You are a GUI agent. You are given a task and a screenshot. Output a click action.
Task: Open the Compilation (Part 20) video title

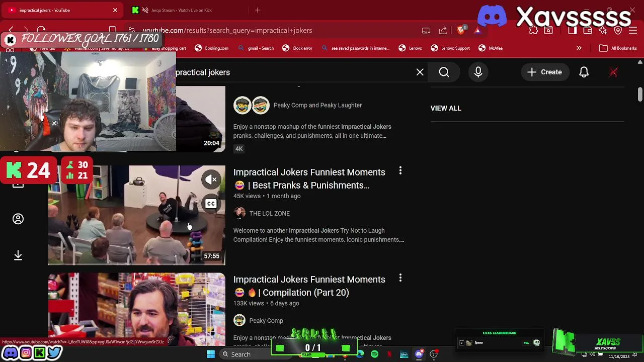click(x=309, y=286)
